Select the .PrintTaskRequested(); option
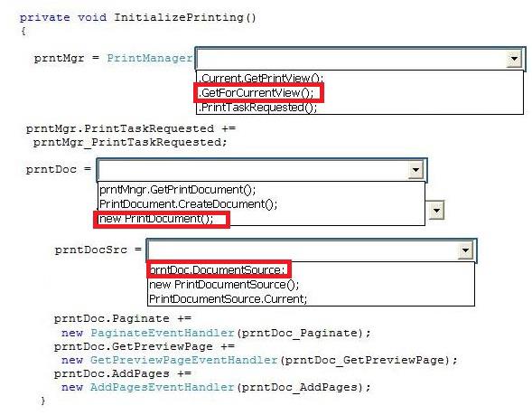 click(x=257, y=108)
